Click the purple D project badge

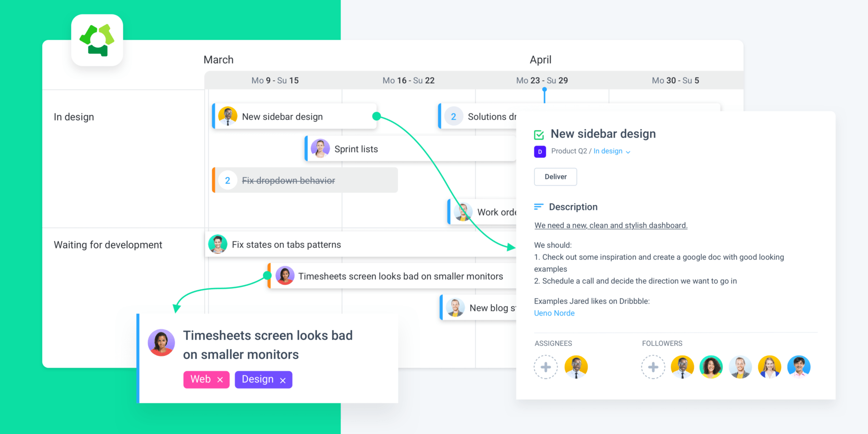click(x=540, y=151)
